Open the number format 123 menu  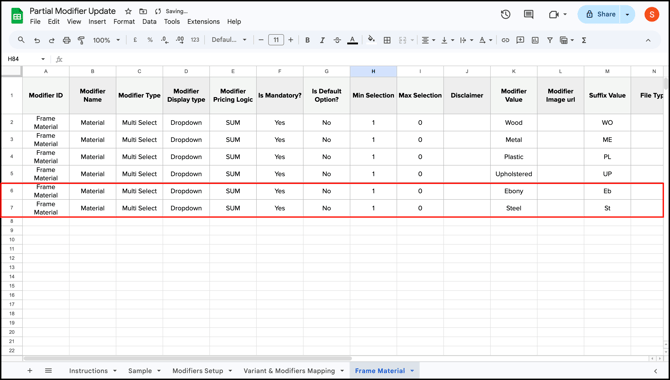point(195,40)
